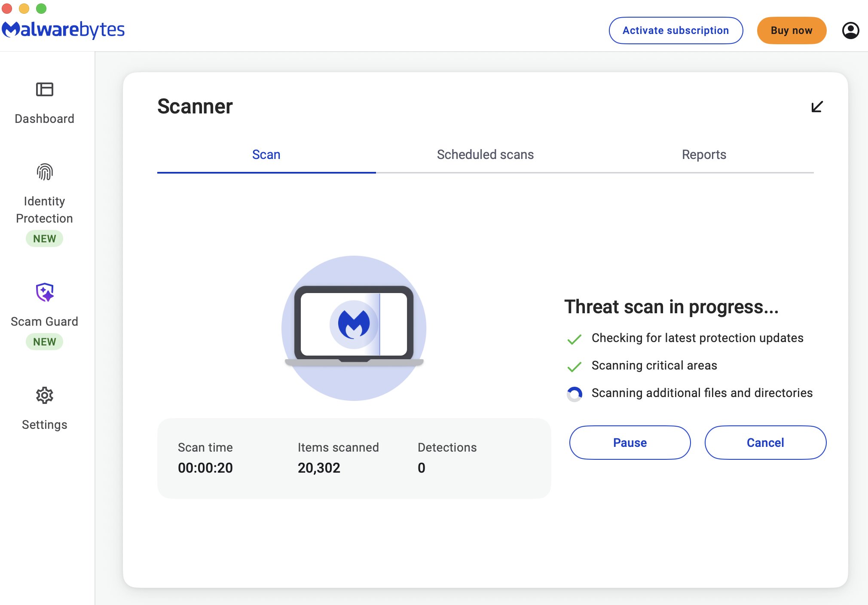Click the 'Items scanned' label
Image resolution: width=868 pixels, height=605 pixels.
coord(338,447)
